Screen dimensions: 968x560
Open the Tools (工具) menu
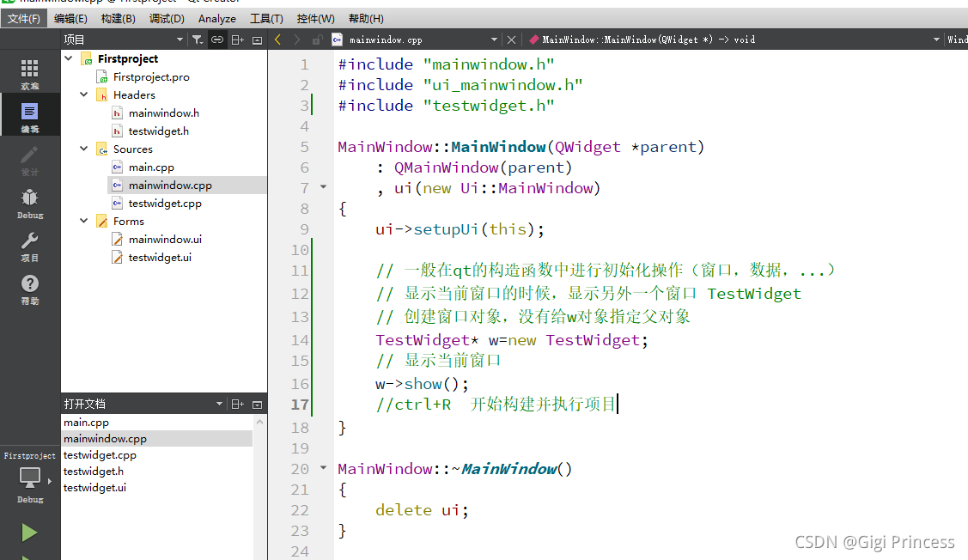click(x=266, y=19)
